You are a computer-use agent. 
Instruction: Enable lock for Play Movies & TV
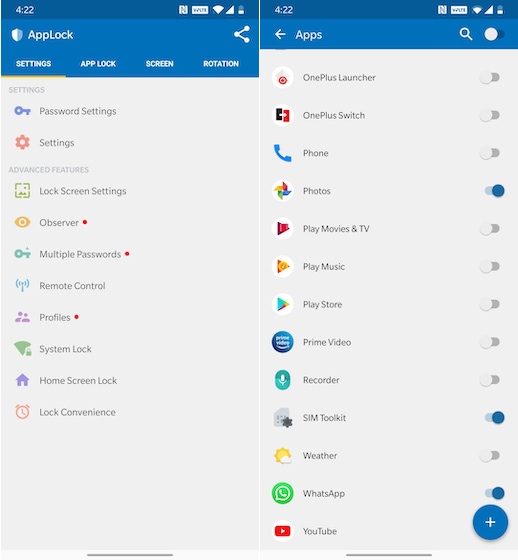tap(490, 229)
